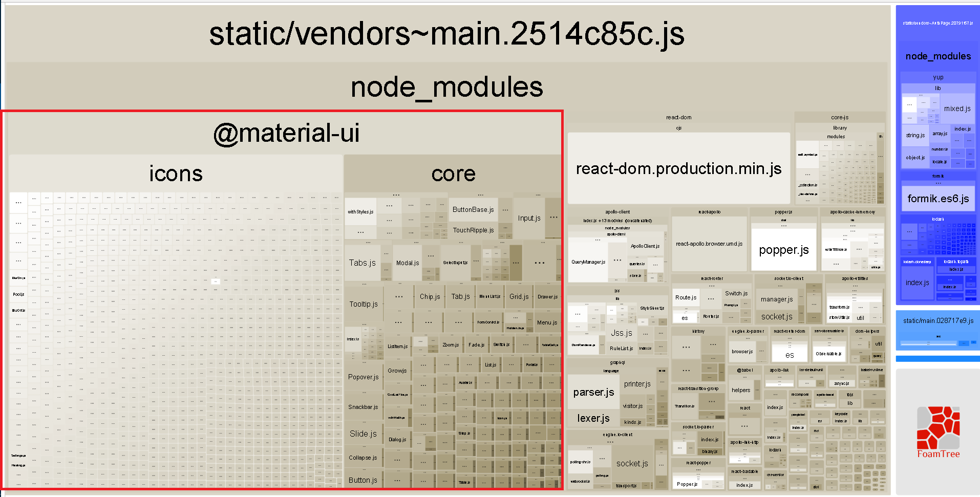Select object.js in yup
Viewport: 980px width, 497px height.
[x=915, y=158]
